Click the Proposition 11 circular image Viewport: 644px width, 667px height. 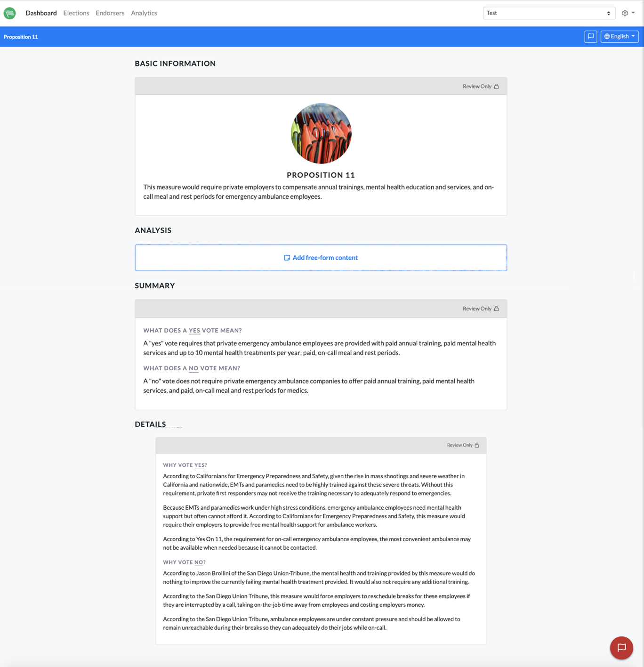coord(321,133)
